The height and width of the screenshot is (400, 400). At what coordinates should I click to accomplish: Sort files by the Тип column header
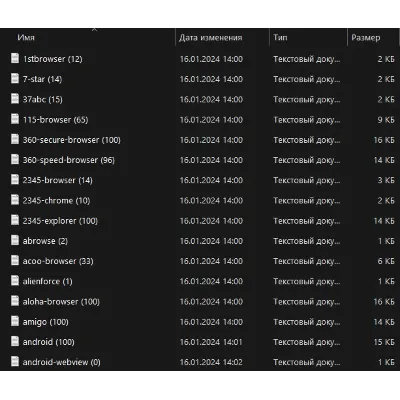280,38
